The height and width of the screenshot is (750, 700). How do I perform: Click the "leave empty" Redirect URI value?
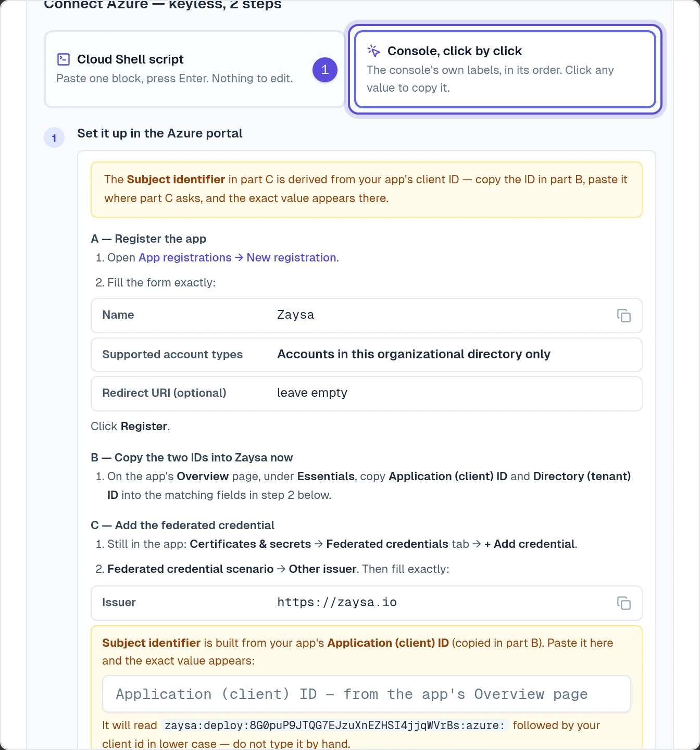point(312,393)
